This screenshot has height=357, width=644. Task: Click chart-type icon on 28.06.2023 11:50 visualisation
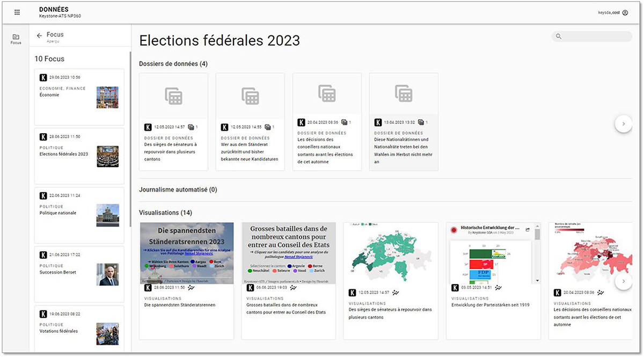point(191,288)
